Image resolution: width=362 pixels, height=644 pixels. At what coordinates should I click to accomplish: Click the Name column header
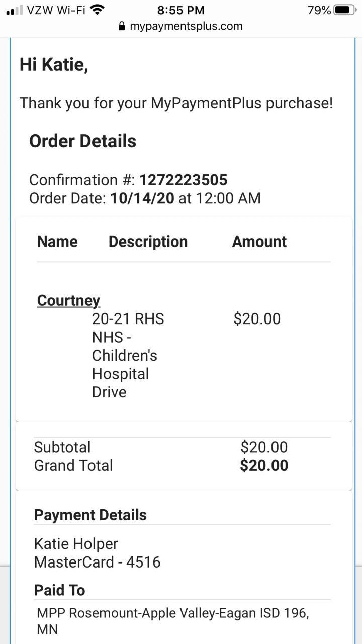point(57,242)
